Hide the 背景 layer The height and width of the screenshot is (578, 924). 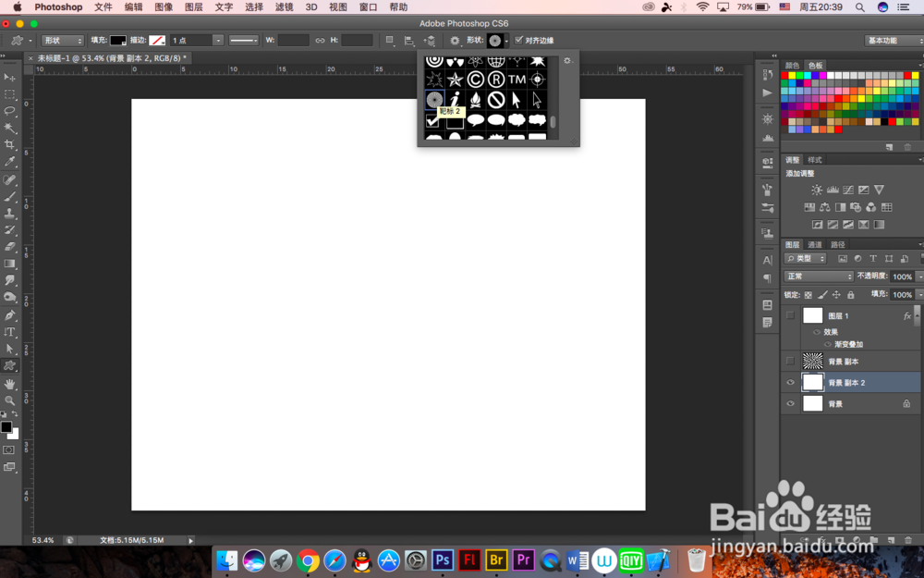790,404
